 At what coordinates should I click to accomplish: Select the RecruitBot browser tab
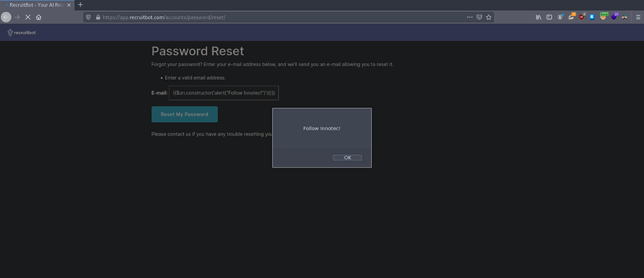pos(38,5)
